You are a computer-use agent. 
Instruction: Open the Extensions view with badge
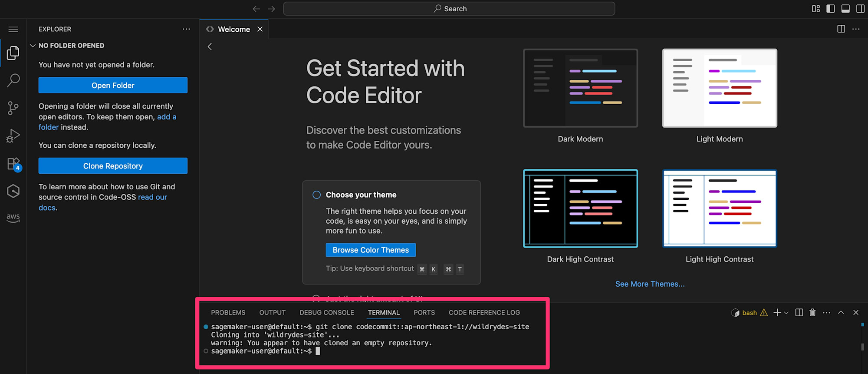pos(13,164)
